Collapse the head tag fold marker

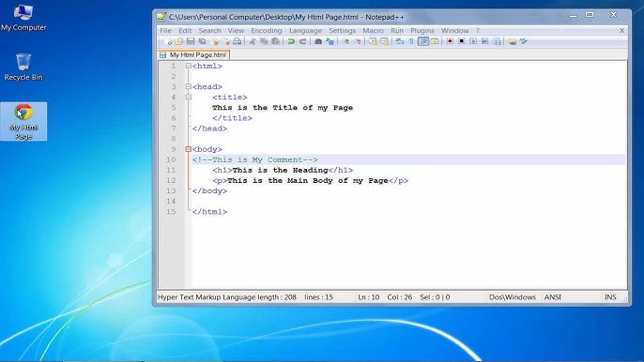pyautogui.click(x=188, y=86)
